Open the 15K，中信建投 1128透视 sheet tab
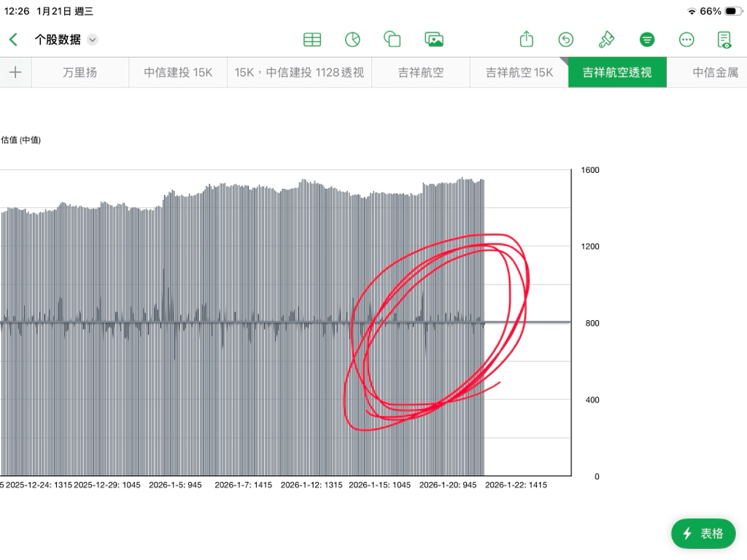The width and height of the screenshot is (747, 560). (x=299, y=72)
